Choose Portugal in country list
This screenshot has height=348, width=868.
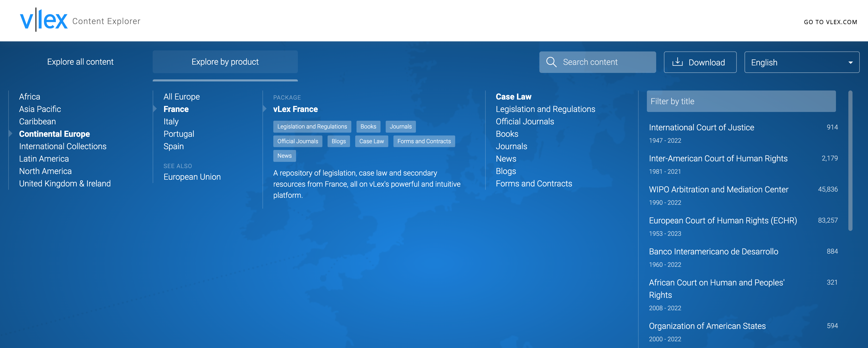pyautogui.click(x=179, y=134)
